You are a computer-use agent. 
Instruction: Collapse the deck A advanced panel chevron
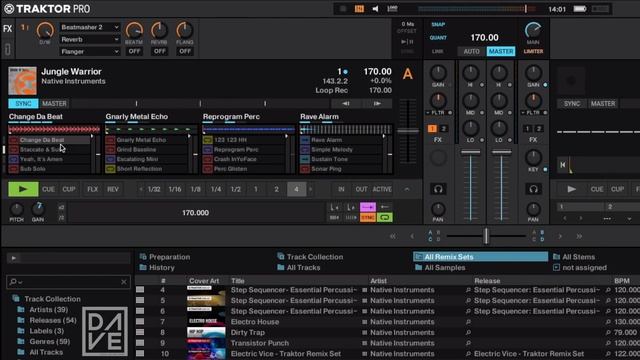pyautogui.click(x=407, y=189)
